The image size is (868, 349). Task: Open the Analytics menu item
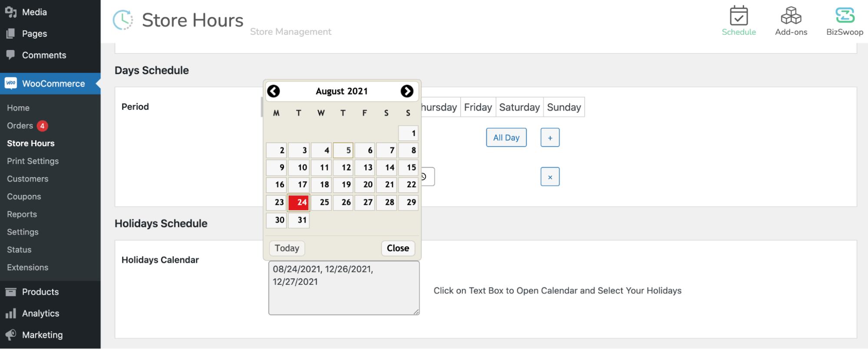(40, 313)
